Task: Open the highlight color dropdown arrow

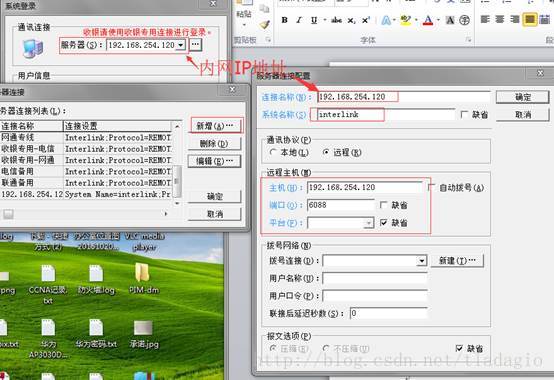Action: [416, 20]
